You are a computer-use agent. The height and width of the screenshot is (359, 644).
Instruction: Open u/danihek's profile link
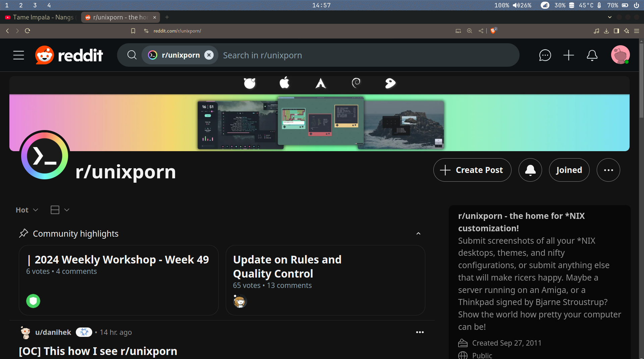coord(53,332)
